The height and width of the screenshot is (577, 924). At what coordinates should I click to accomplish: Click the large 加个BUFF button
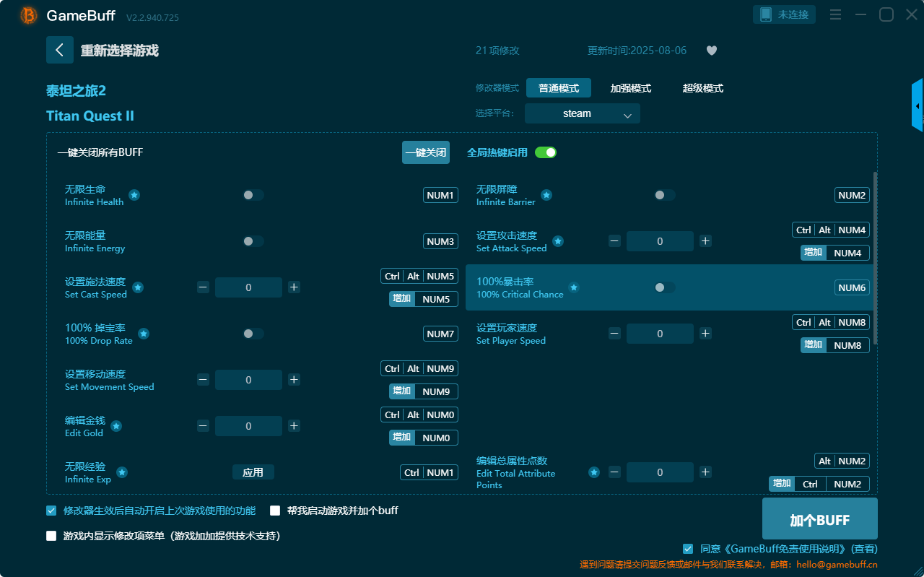pos(820,519)
